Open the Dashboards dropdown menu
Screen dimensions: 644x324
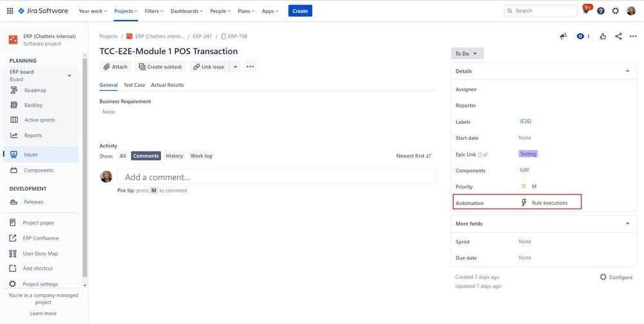point(186,11)
